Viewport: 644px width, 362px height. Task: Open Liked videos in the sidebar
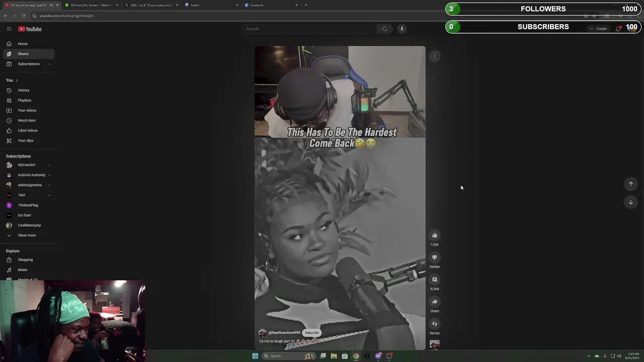click(x=28, y=131)
